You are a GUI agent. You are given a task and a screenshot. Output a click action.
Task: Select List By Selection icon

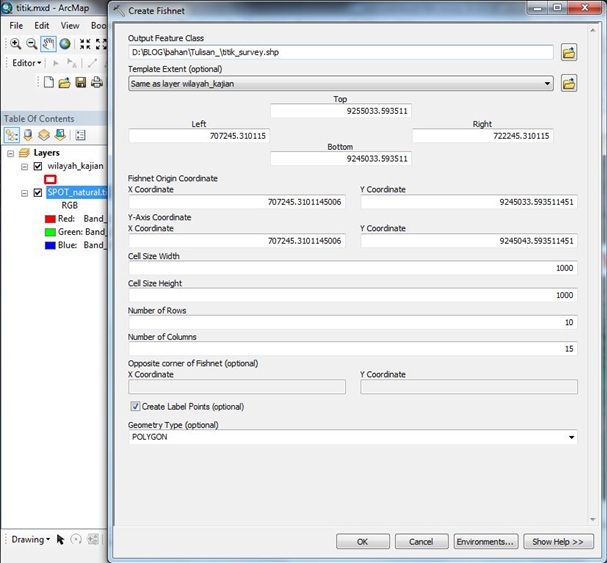60,135
